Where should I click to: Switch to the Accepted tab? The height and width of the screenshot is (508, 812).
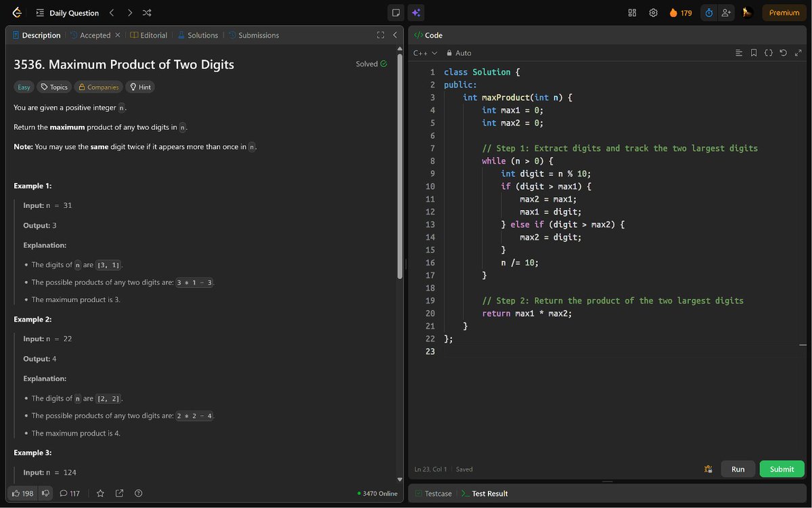(x=90, y=35)
